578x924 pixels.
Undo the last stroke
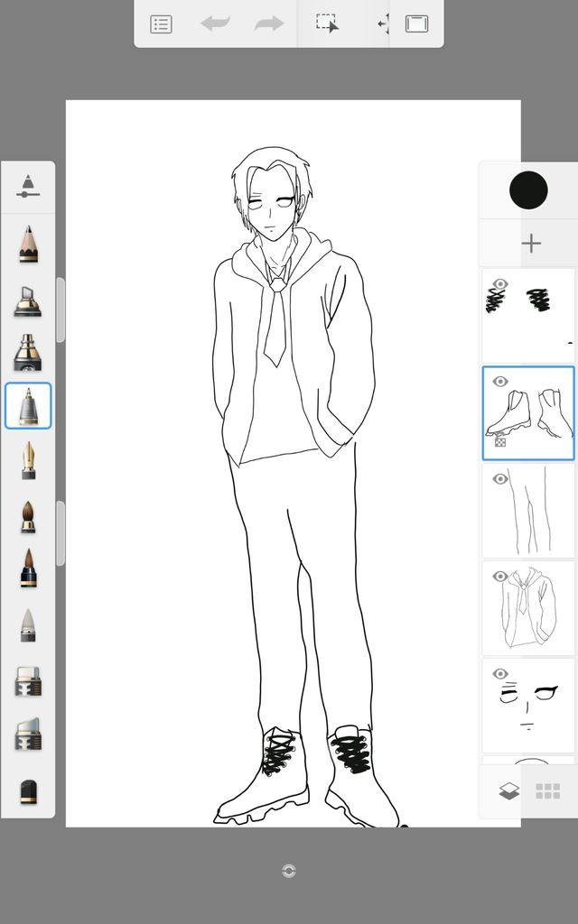216,23
